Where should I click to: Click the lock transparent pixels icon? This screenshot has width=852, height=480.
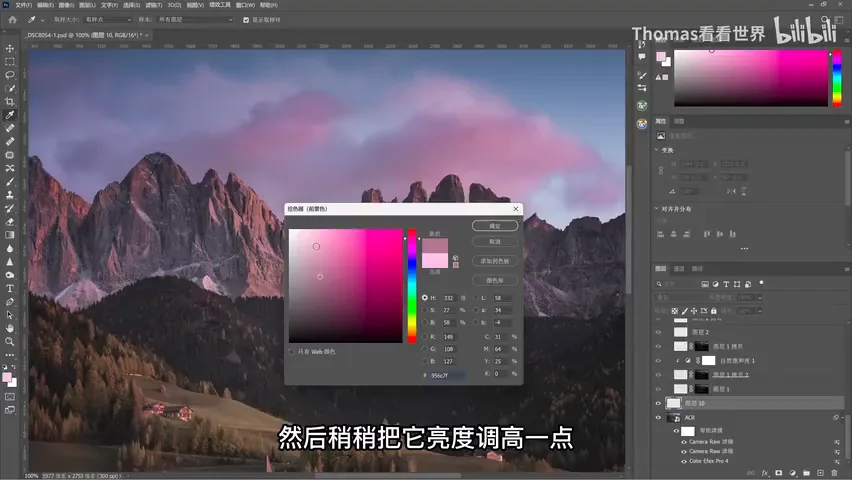tap(674, 311)
